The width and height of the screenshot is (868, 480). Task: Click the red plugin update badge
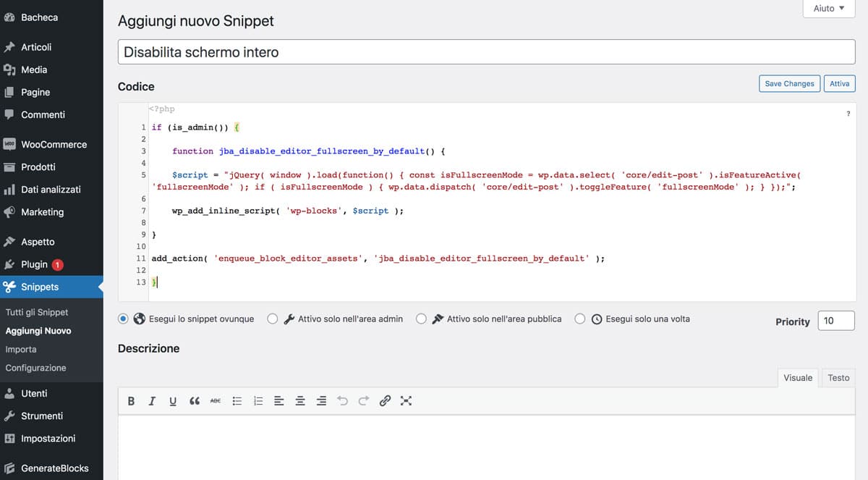(x=58, y=265)
